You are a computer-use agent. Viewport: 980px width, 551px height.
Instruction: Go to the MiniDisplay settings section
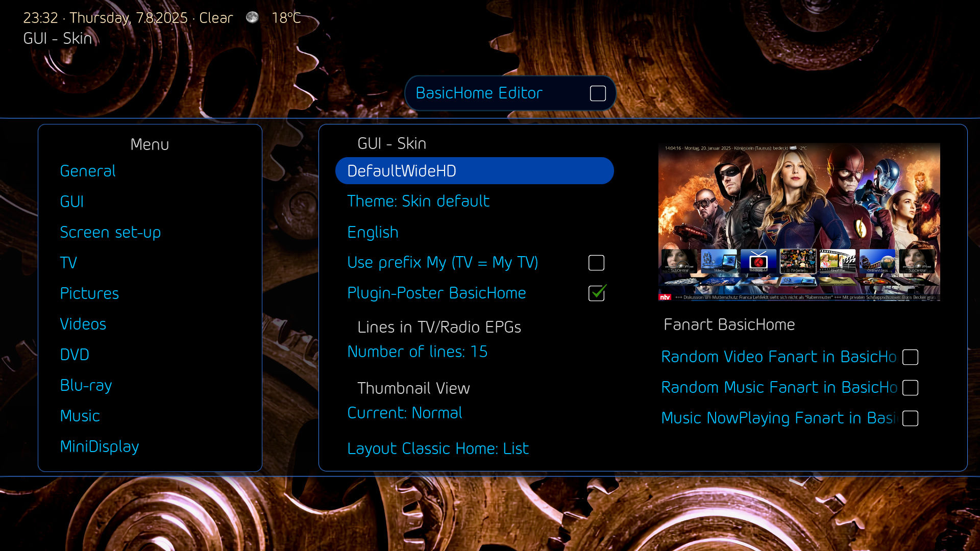(99, 447)
